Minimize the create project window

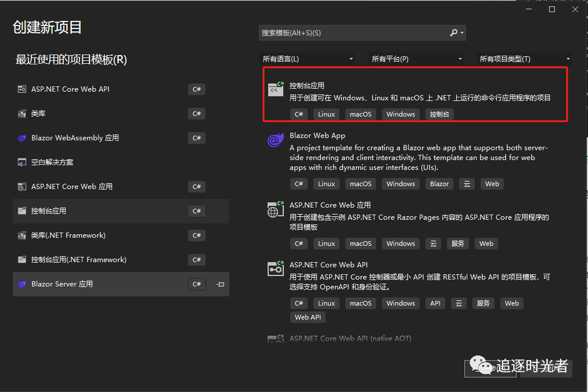tap(529, 9)
